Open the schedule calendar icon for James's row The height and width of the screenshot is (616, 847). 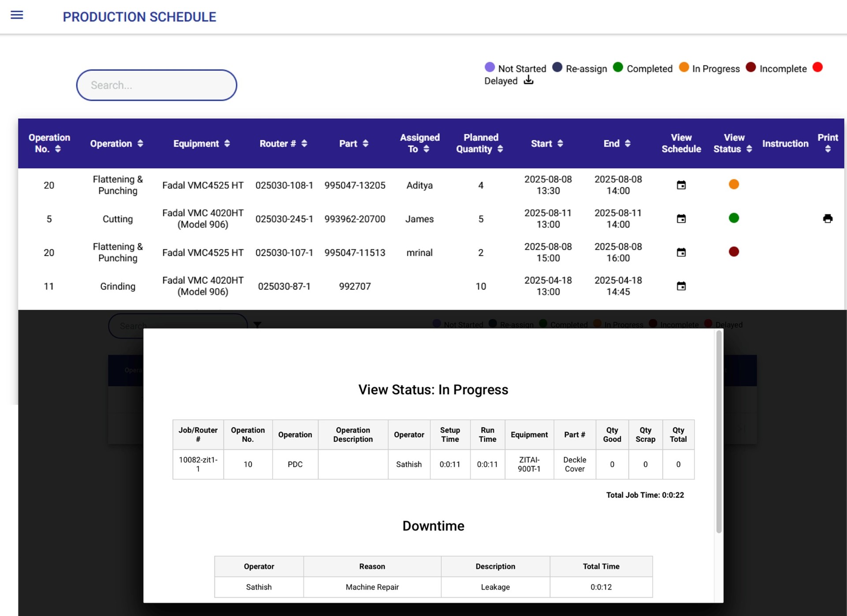(681, 219)
